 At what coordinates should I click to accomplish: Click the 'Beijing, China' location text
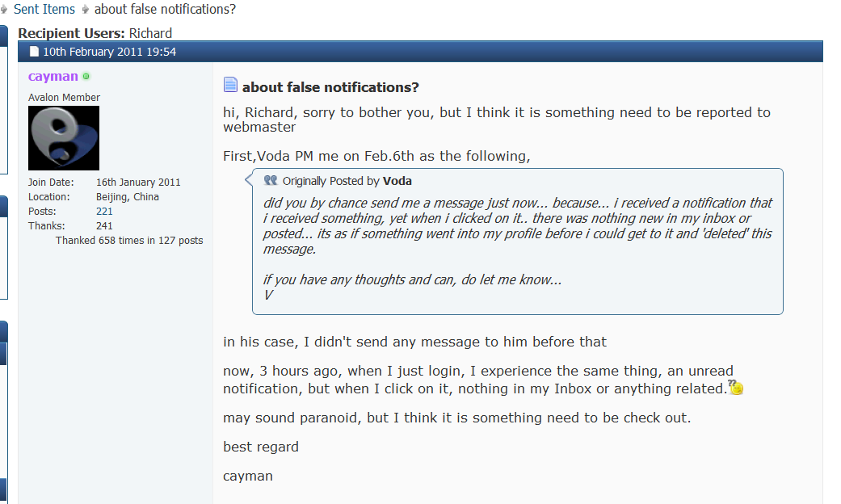[128, 197]
